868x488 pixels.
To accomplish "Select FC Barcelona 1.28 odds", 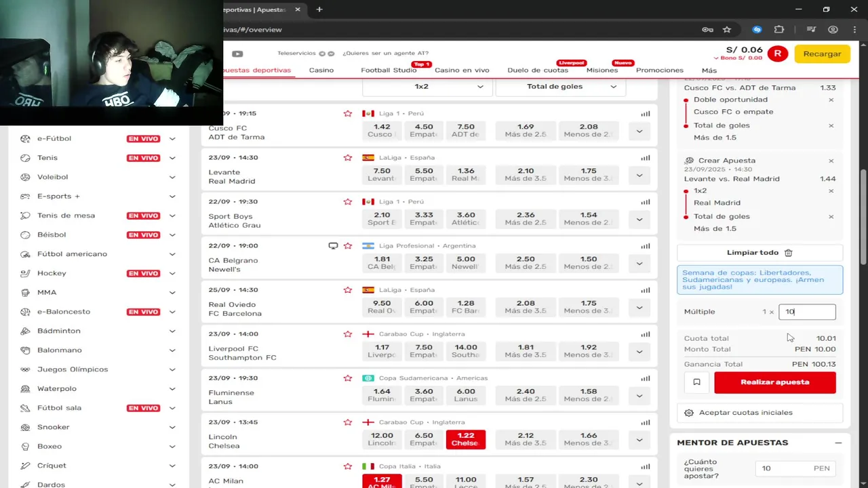I will point(465,306).
